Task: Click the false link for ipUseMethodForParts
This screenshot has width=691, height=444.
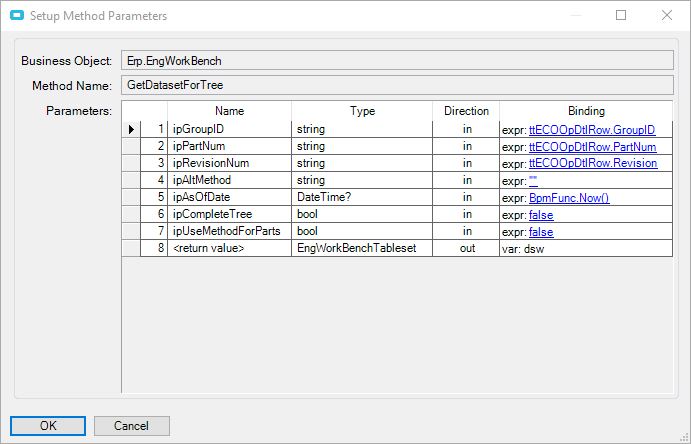Action: [540, 232]
